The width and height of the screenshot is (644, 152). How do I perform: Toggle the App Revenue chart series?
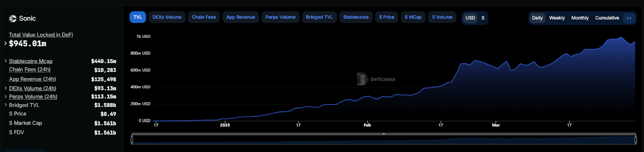(241, 17)
